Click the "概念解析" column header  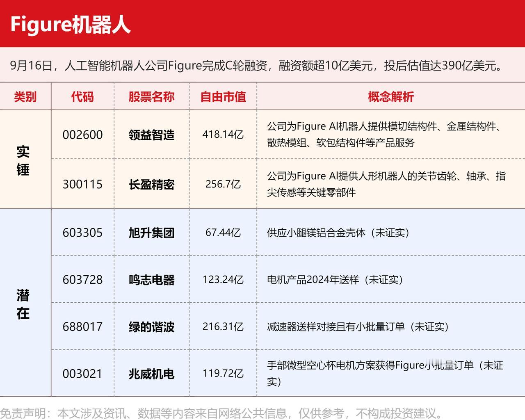[390, 96]
